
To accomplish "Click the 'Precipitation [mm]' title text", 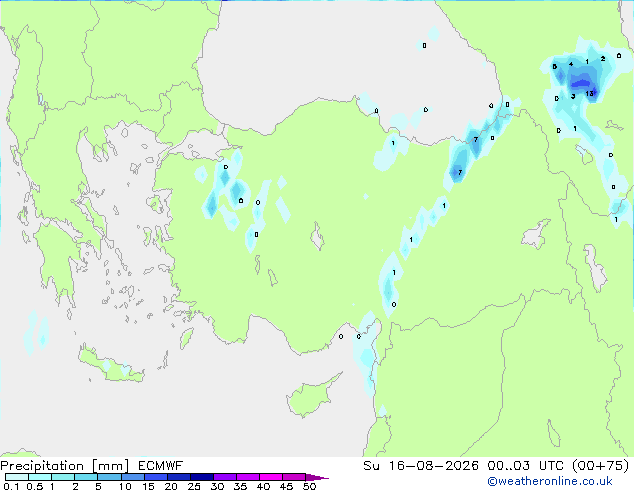I will coord(65,466).
